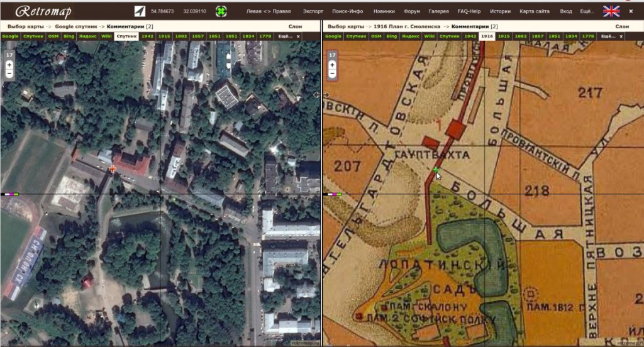Zoom in on the right 1916 map

click(332, 65)
